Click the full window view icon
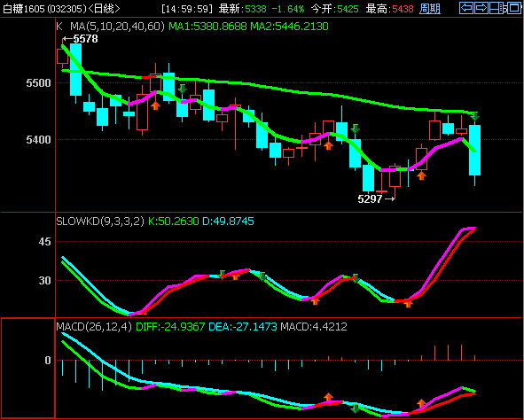Screen dimensions: 524x420 click(514, 8)
